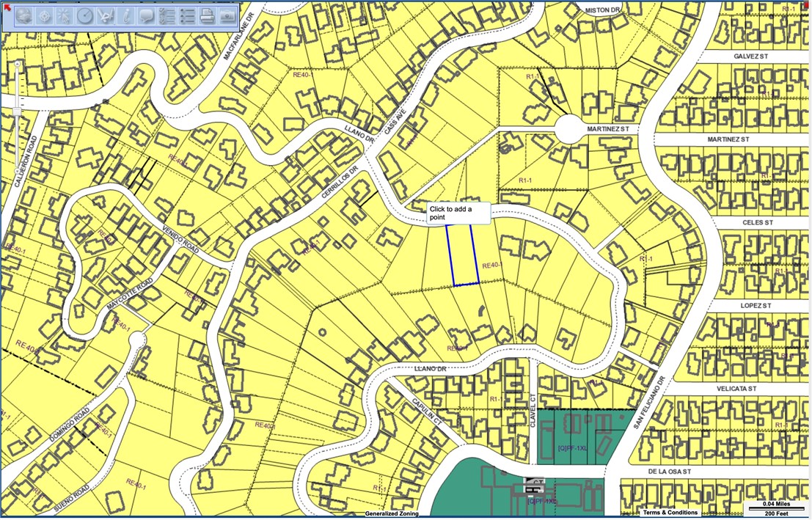
Task: Click the Generalized Zoning label
Action: point(392,513)
